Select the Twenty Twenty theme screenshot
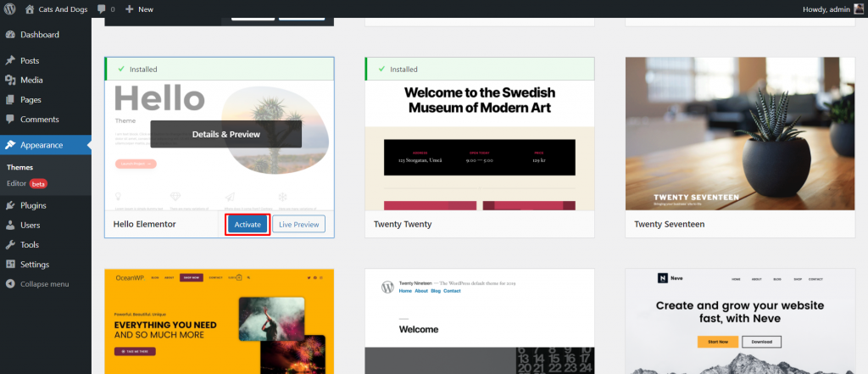Screen dimensions: 868x374 point(480,145)
